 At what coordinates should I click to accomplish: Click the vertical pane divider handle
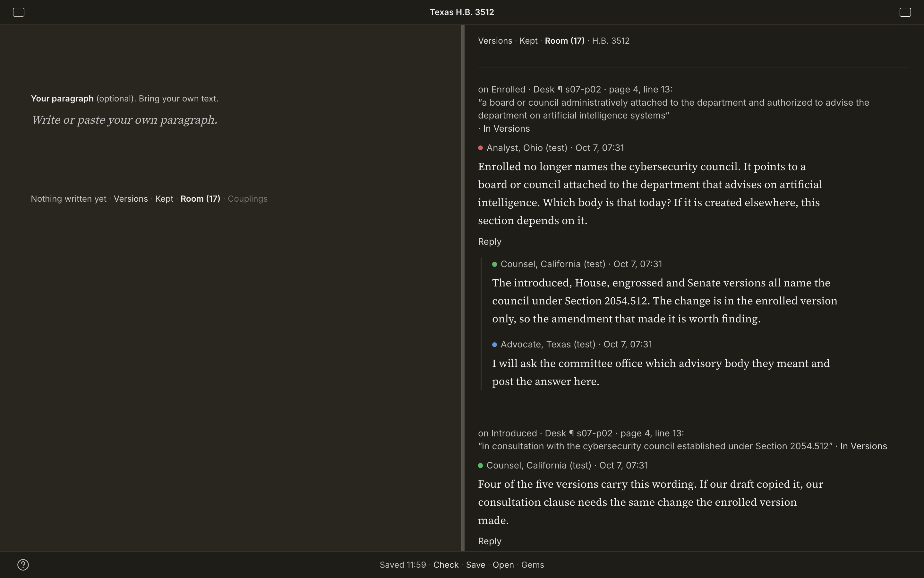click(462, 288)
